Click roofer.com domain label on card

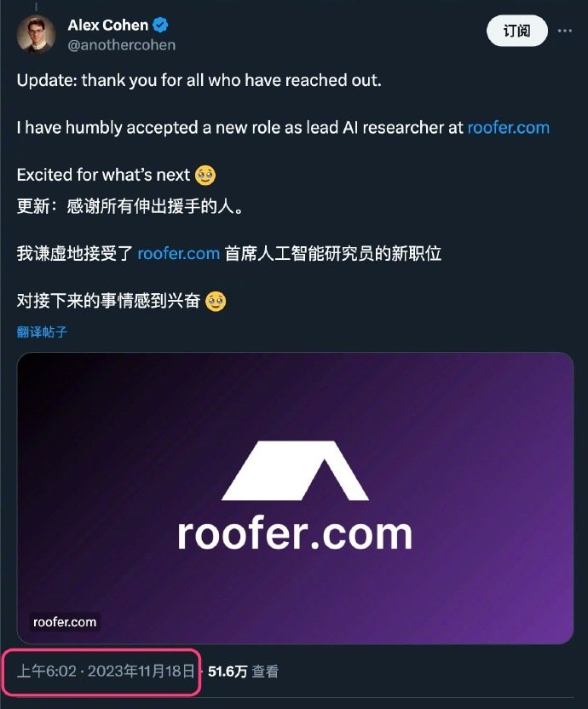pos(65,622)
